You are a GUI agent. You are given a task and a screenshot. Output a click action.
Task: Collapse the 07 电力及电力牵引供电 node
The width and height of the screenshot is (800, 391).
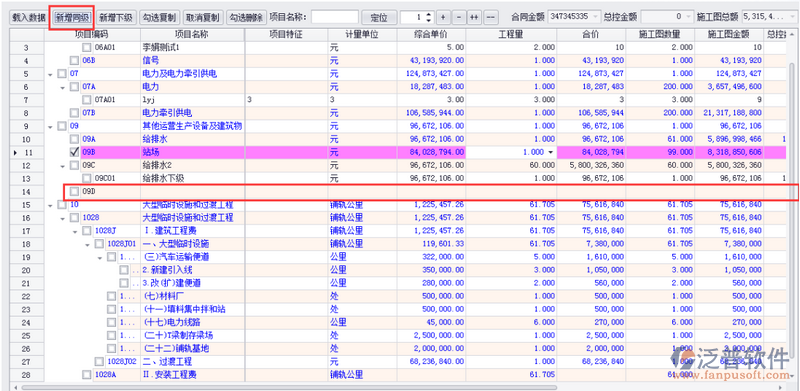coord(51,74)
